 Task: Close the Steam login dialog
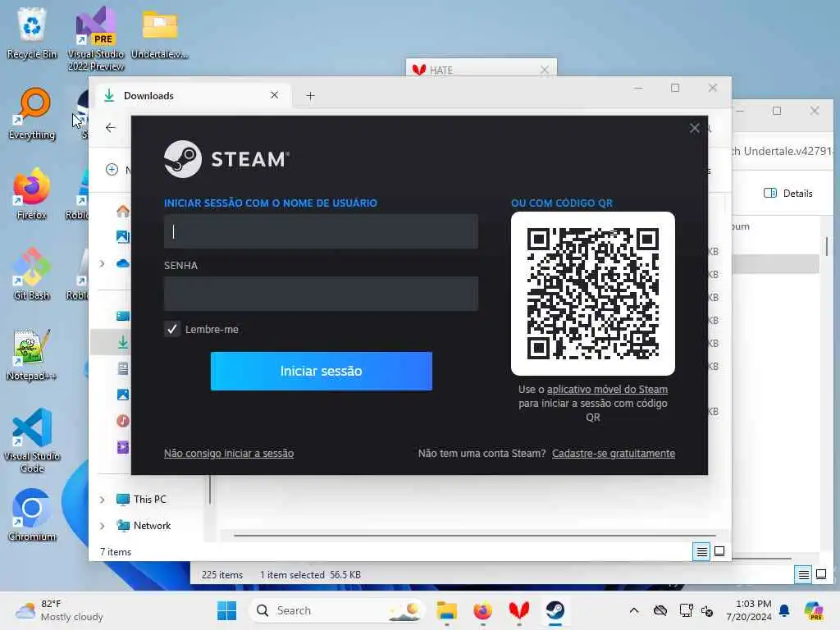click(x=694, y=128)
